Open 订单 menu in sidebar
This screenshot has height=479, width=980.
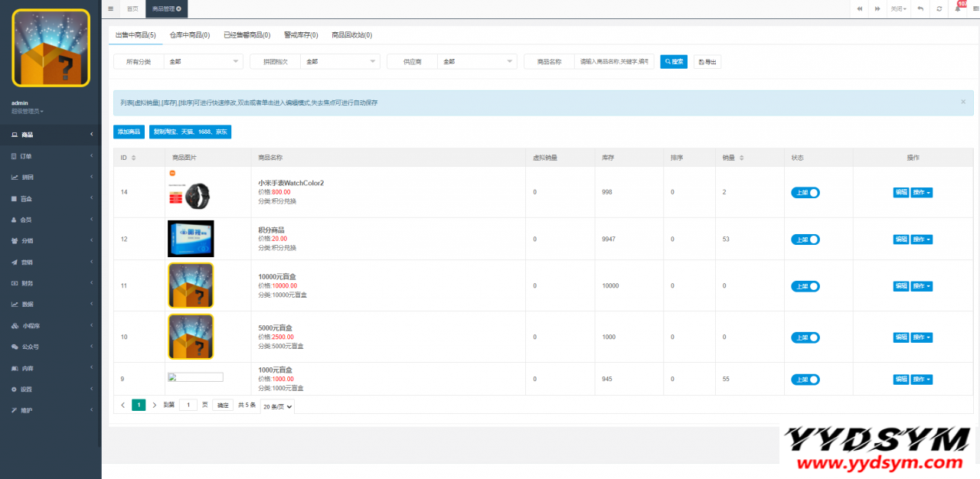(51, 156)
